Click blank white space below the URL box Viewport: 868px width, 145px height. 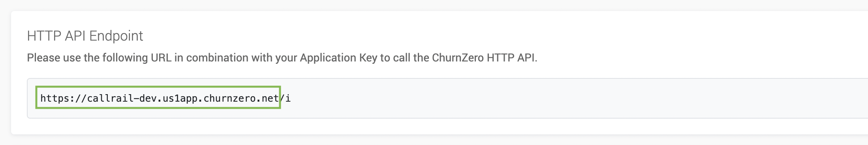[x=434, y=126]
